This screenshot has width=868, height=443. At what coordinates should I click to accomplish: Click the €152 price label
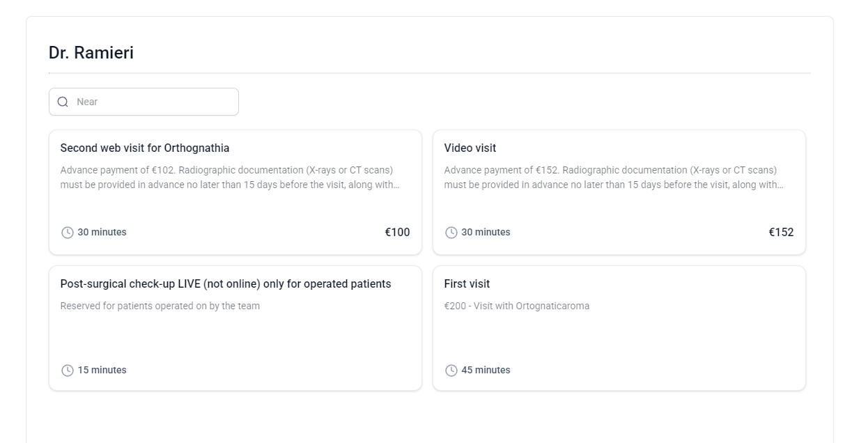[781, 233]
